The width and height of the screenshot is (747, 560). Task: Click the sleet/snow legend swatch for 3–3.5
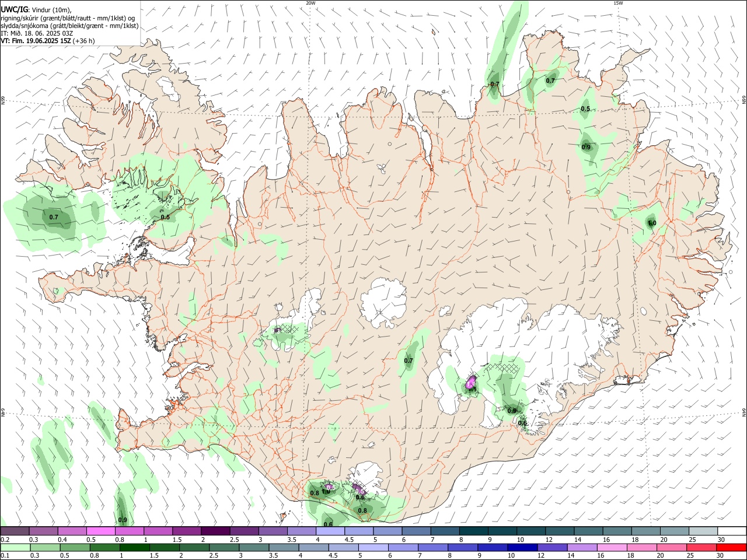(x=273, y=531)
